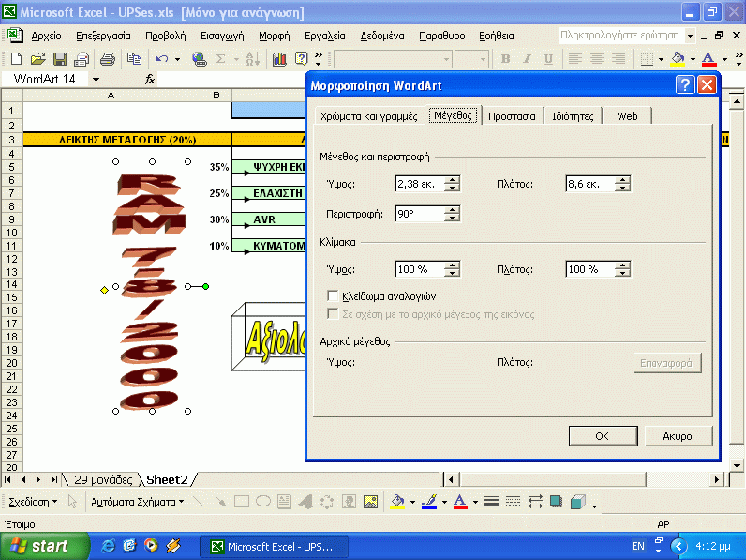Viewport: 746px width, 560px height.
Task: Click the New workbook icon
Action: pos(16,59)
